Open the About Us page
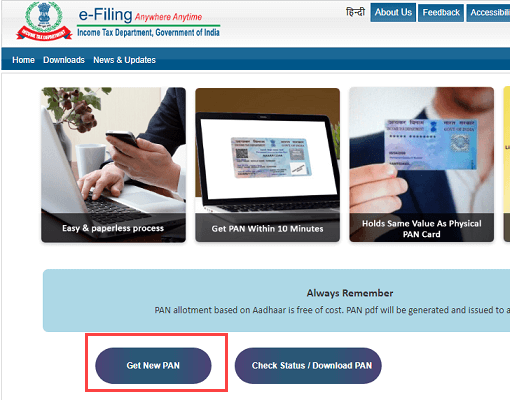The width and height of the screenshot is (510, 400). [x=393, y=13]
